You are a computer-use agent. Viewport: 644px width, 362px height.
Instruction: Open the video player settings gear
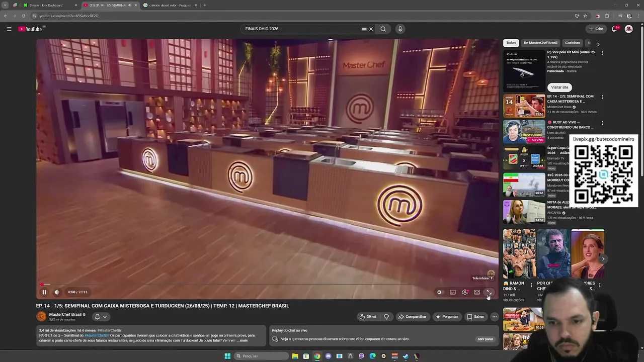465,292
